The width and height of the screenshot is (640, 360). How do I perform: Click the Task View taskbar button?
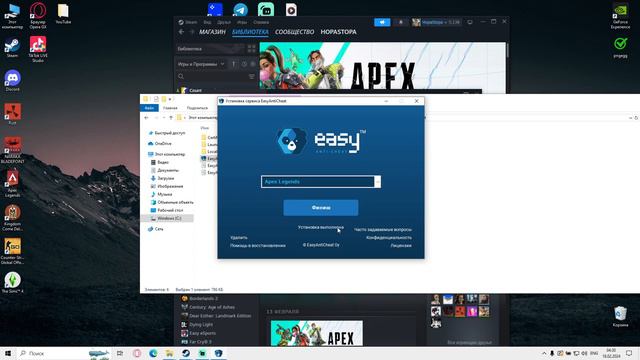tap(120, 353)
